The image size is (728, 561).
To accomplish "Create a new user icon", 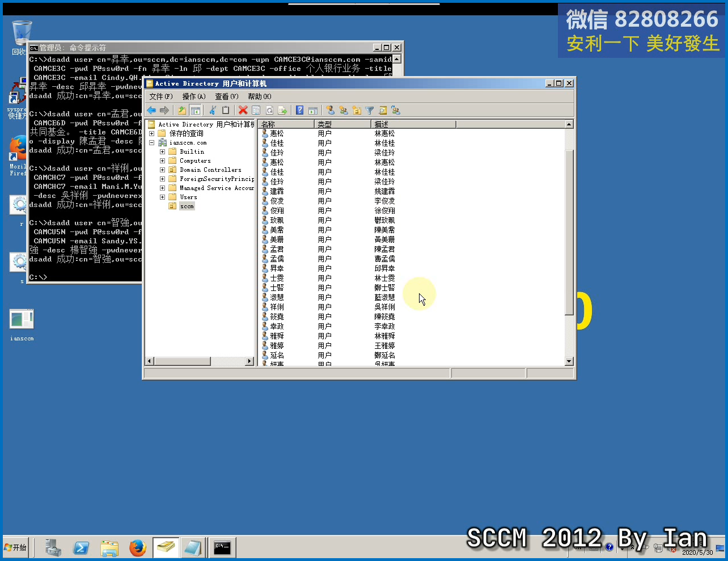I will click(330, 111).
